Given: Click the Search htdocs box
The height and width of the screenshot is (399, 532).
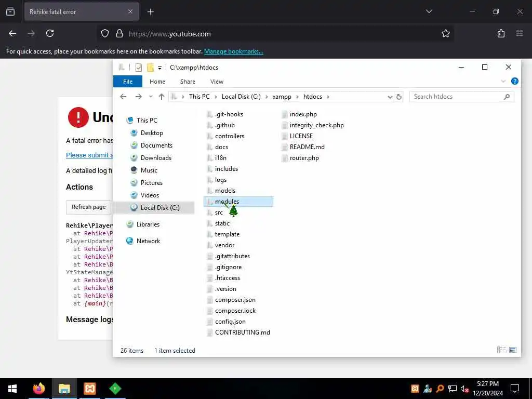Looking at the screenshot, I should pyautogui.click(x=461, y=97).
